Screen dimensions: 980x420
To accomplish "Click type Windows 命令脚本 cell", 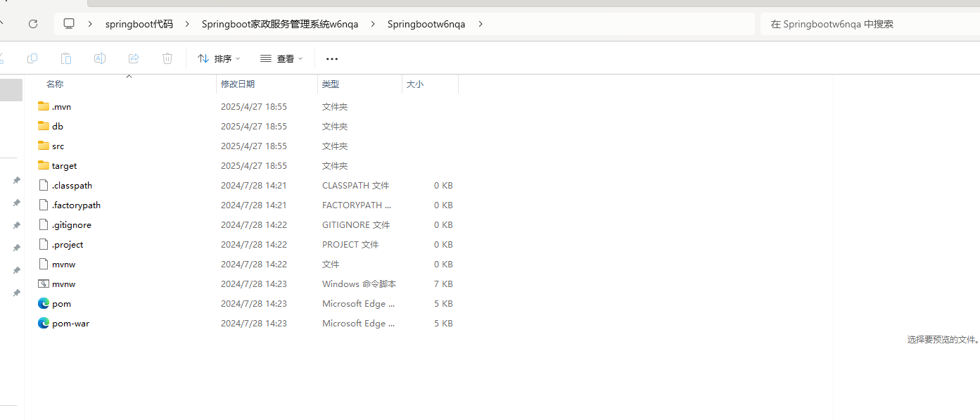I will tap(359, 284).
